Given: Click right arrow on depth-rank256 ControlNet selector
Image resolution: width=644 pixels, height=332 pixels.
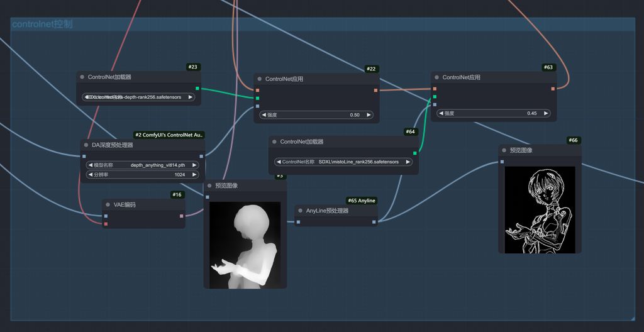Looking at the screenshot, I should pos(191,97).
